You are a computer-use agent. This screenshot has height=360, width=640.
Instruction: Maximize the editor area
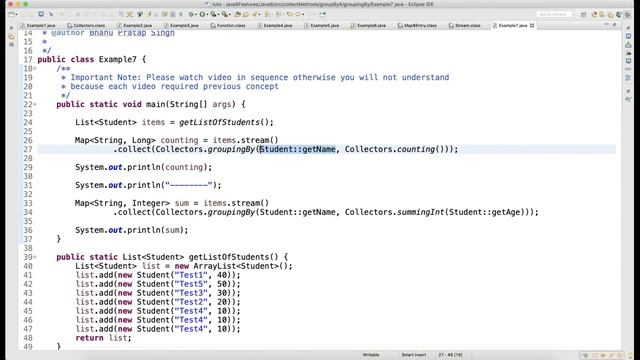point(614,25)
